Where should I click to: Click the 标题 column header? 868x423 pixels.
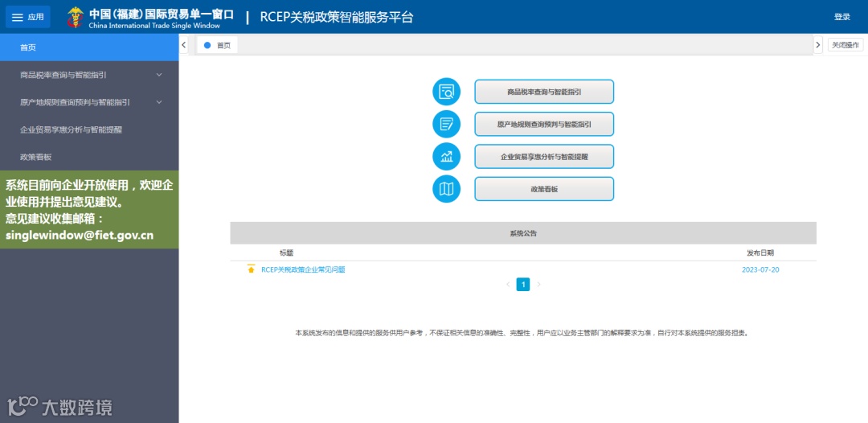point(287,253)
